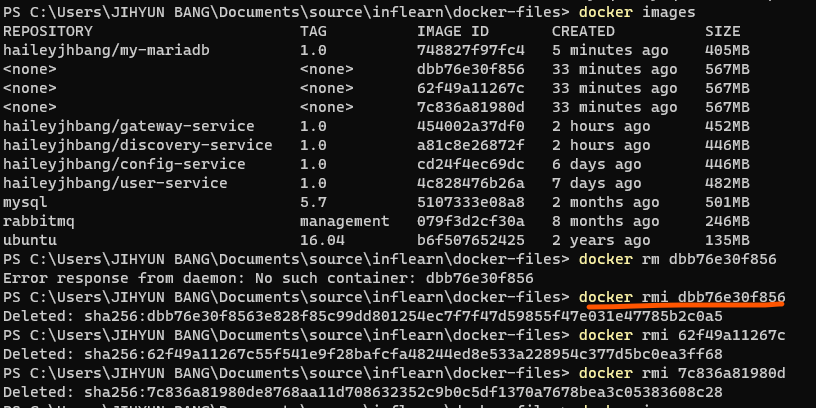Click the CREATED column header
The width and height of the screenshot is (816, 408).
(x=583, y=31)
